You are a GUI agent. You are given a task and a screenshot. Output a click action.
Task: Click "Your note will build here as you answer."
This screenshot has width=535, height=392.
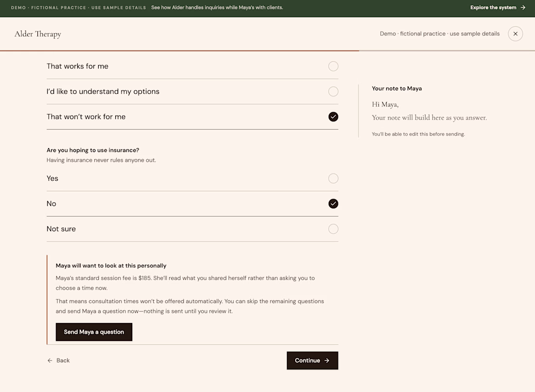(x=429, y=118)
